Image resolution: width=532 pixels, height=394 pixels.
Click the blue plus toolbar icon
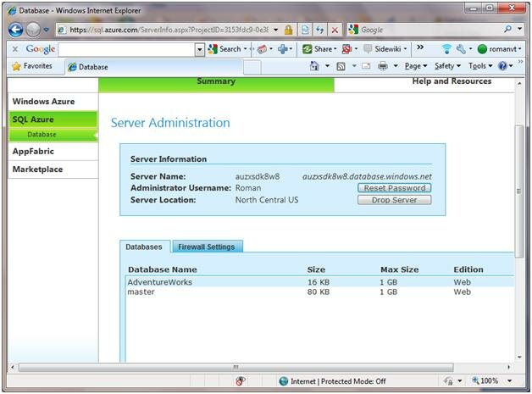click(x=283, y=49)
